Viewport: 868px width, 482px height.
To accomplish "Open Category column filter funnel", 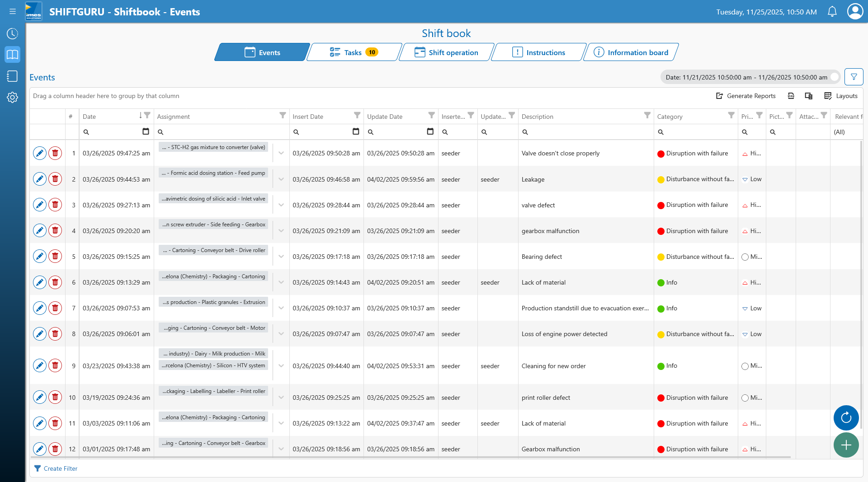I will 731,116.
